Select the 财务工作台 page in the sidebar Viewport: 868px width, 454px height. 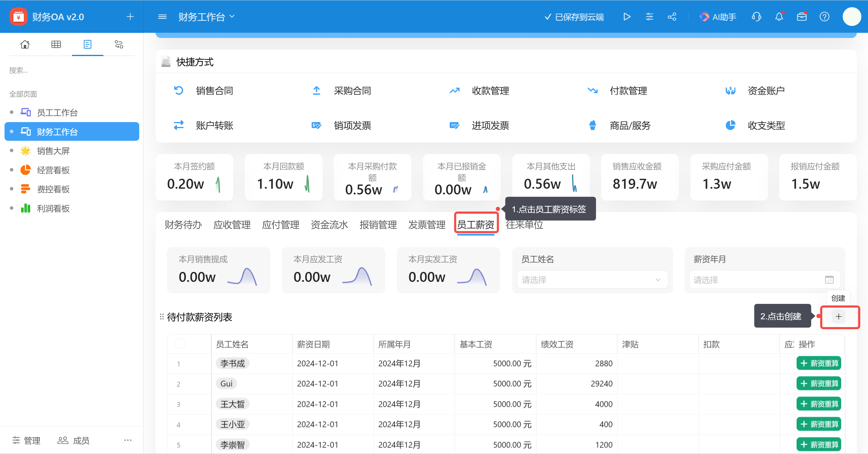[x=72, y=131]
